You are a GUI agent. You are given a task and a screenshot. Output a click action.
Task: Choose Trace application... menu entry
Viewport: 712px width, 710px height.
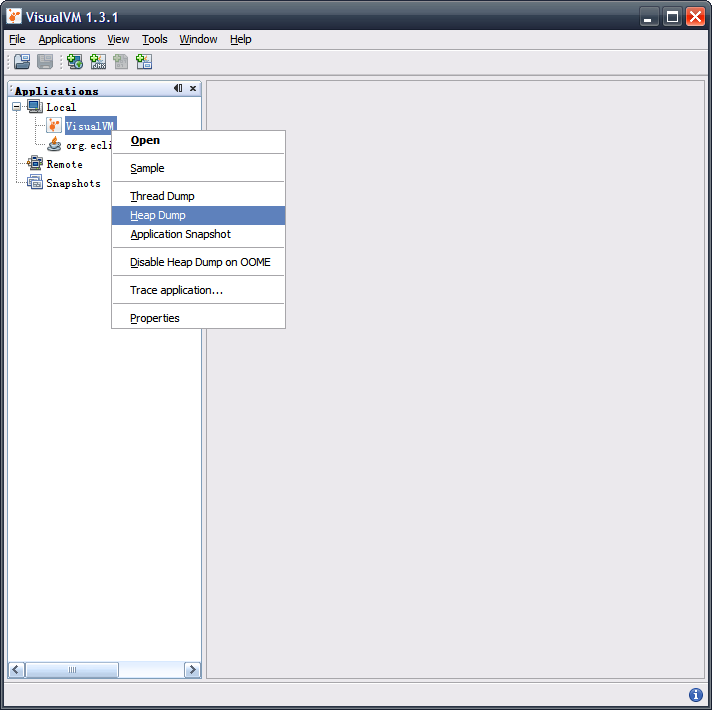[x=198, y=290]
